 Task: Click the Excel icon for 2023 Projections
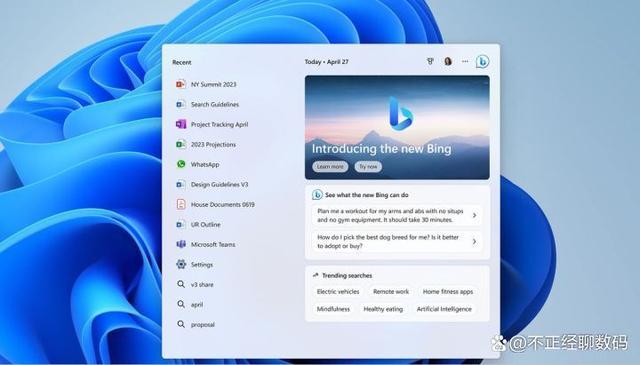[x=181, y=144]
